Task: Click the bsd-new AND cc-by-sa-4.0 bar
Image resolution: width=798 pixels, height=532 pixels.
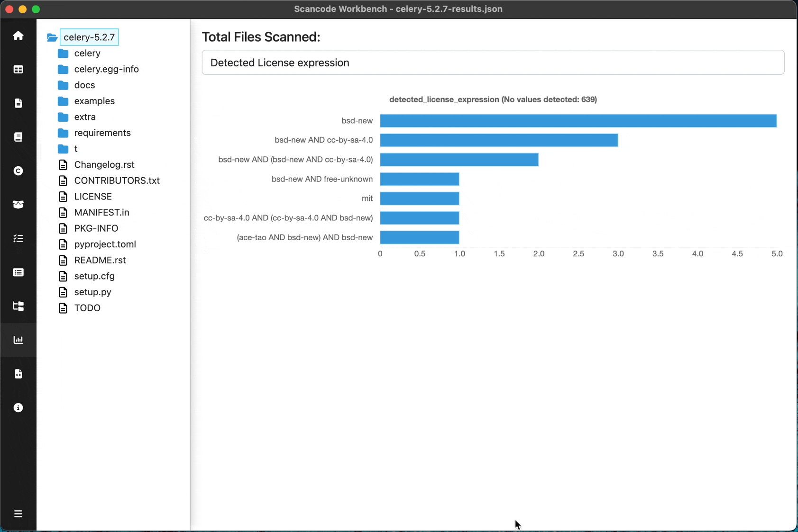Action: click(499, 140)
